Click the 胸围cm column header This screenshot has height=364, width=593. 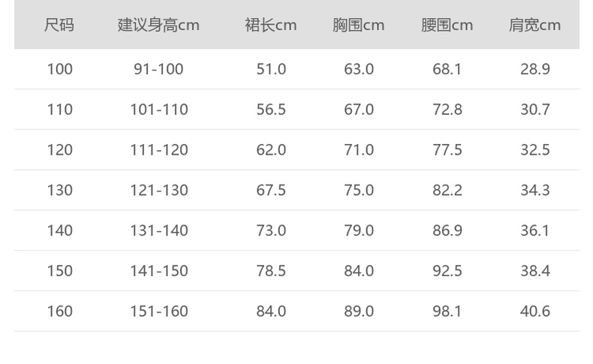(358, 25)
